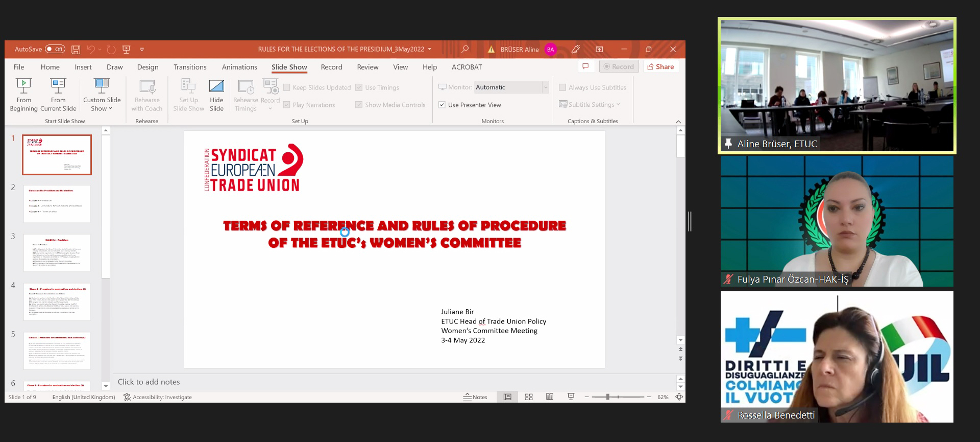
Task: Switch to Slide Sorter view
Action: click(x=529, y=397)
